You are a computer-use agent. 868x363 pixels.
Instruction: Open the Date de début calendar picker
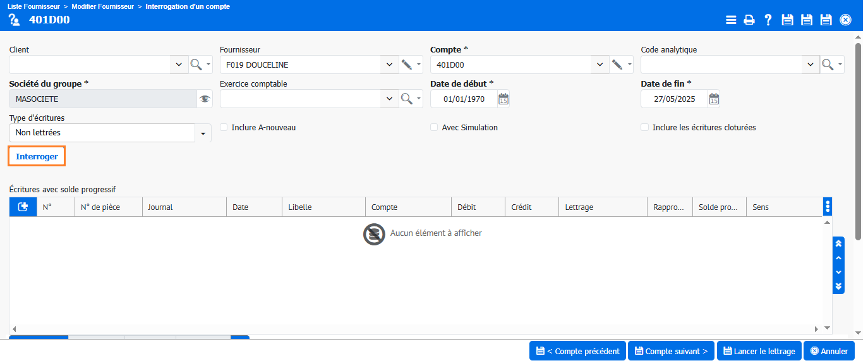pos(503,99)
